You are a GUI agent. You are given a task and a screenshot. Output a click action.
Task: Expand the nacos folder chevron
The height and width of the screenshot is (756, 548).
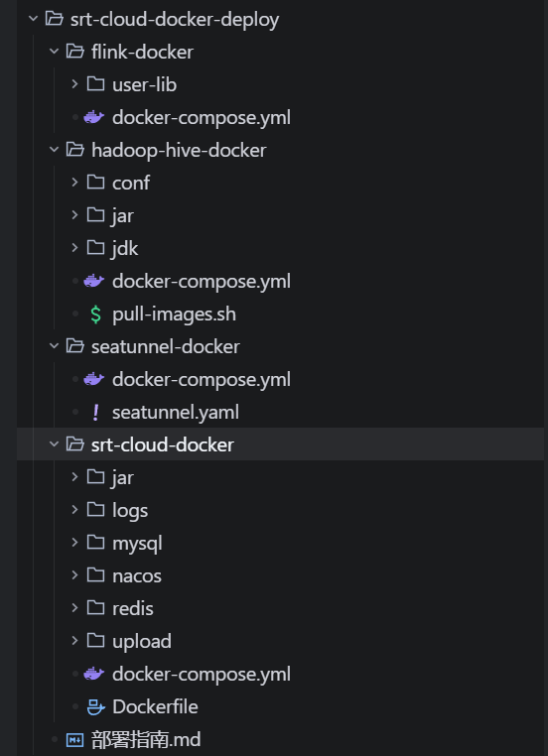coord(74,575)
